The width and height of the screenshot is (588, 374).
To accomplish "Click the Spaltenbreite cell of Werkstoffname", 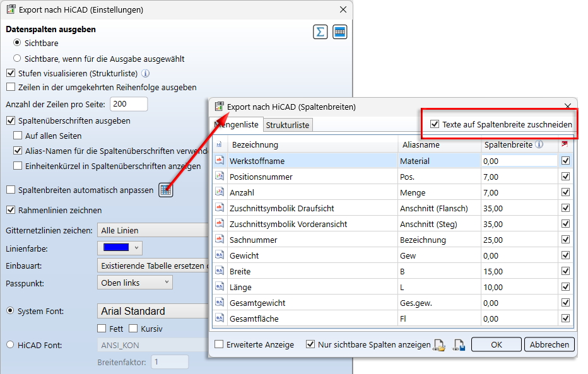I will [x=519, y=161].
